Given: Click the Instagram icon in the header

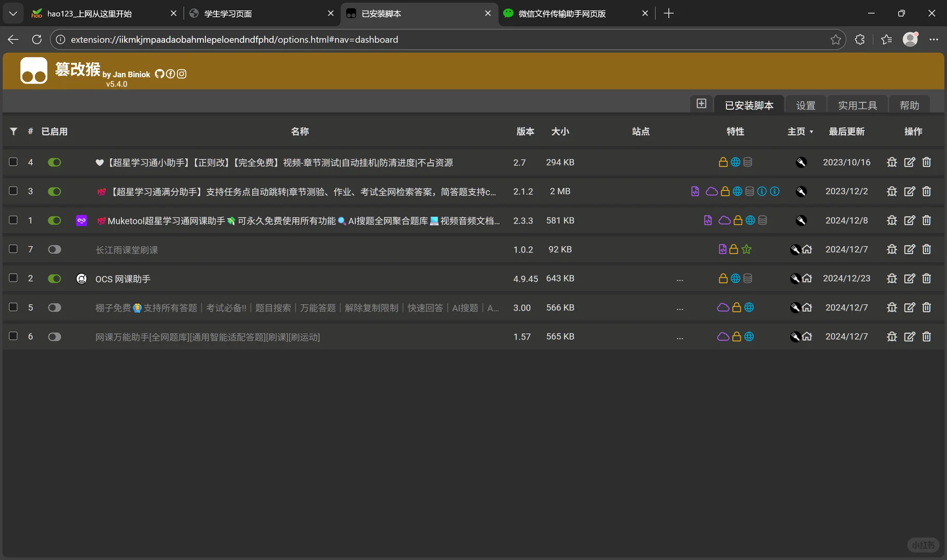Looking at the screenshot, I should point(181,74).
